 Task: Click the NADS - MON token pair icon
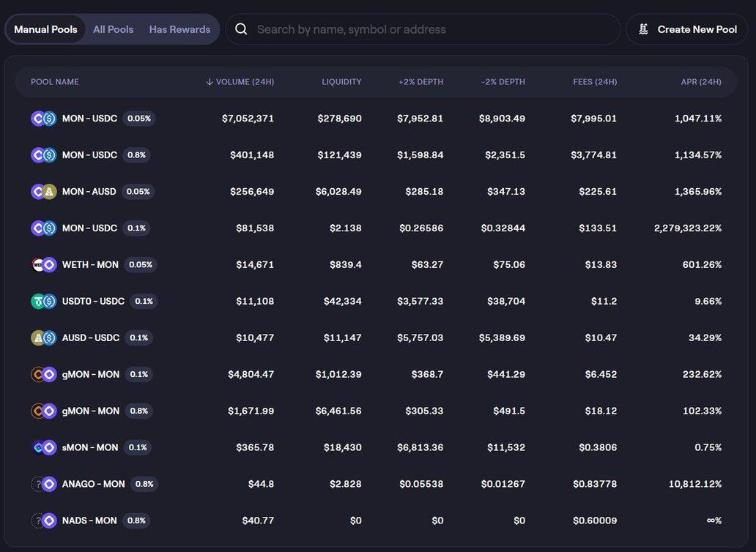(x=43, y=521)
